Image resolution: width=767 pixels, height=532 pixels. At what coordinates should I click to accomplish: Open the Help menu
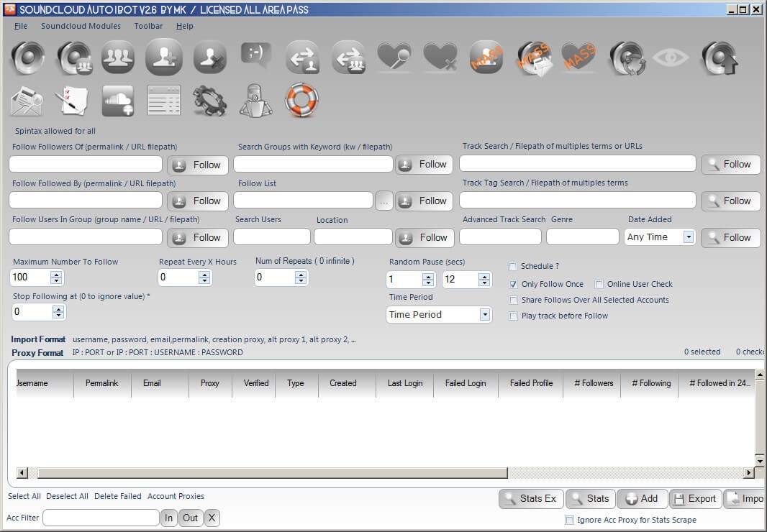coord(184,26)
